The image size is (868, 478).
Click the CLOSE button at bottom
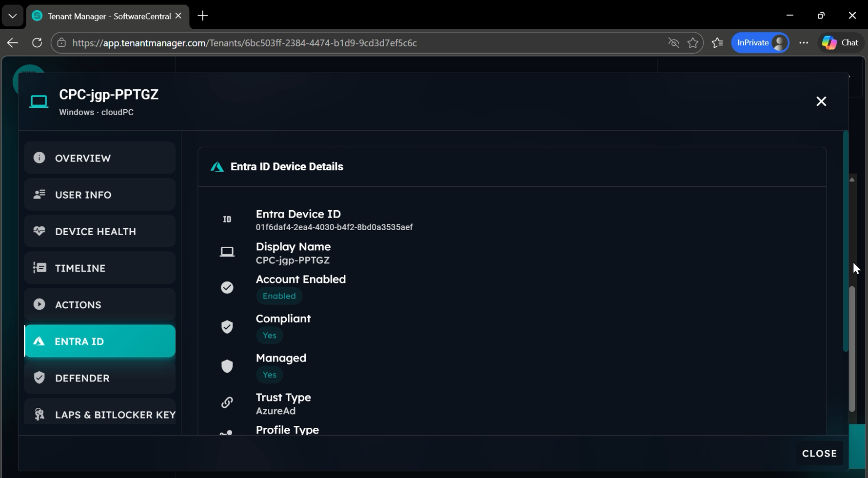point(819,453)
